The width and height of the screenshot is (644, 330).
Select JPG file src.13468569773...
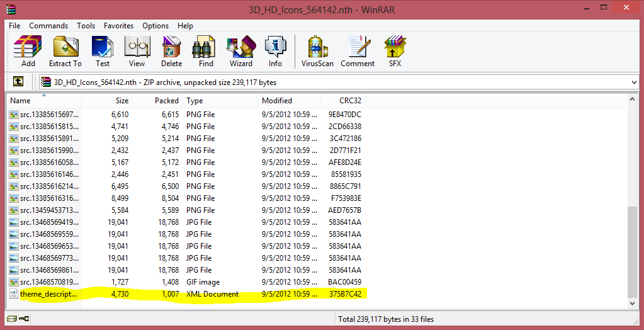pos(49,258)
